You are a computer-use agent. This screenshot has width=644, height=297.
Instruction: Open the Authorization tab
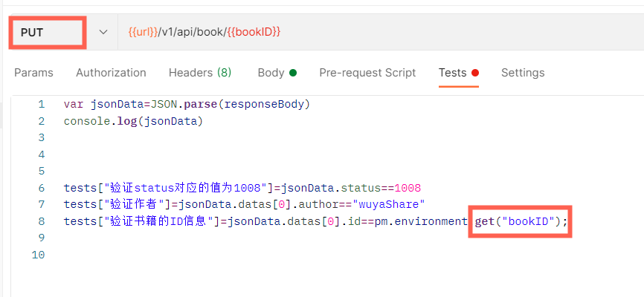[x=111, y=73]
